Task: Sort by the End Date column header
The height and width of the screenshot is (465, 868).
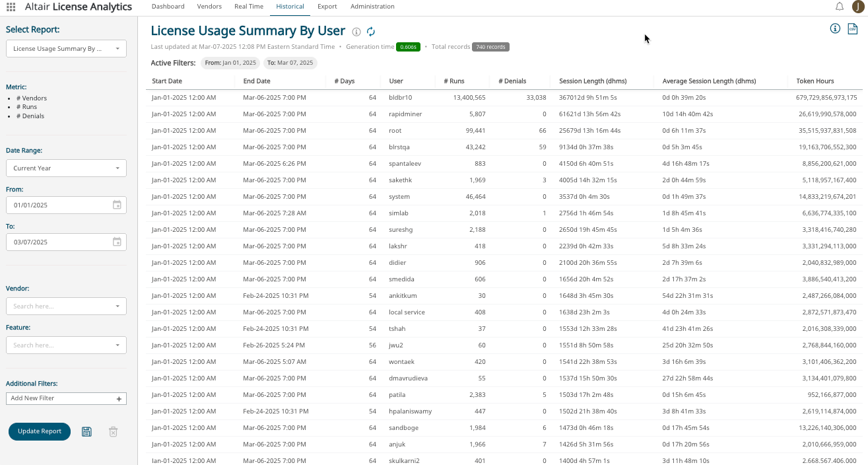Action: click(257, 81)
